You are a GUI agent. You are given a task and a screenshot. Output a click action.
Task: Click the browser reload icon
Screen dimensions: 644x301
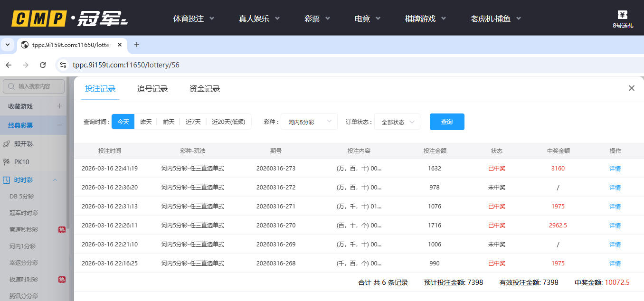coord(43,65)
